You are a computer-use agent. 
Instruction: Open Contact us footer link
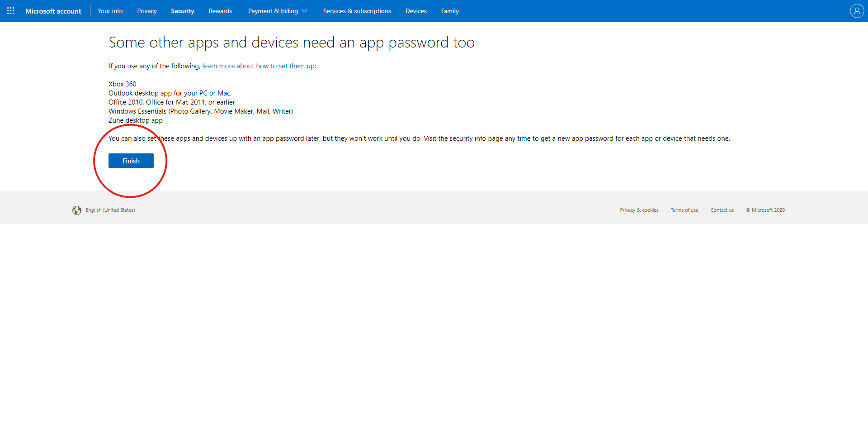pyautogui.click(x=722, y=210)
